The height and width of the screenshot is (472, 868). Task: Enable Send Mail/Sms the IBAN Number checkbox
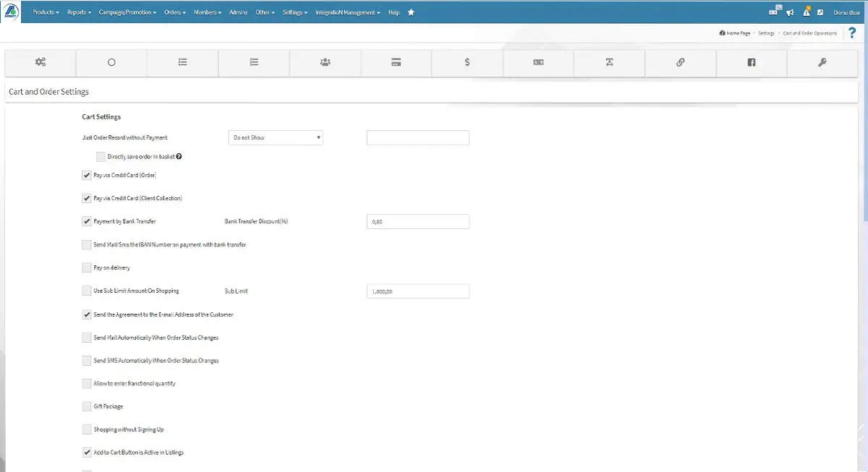(x=87, y=244)
